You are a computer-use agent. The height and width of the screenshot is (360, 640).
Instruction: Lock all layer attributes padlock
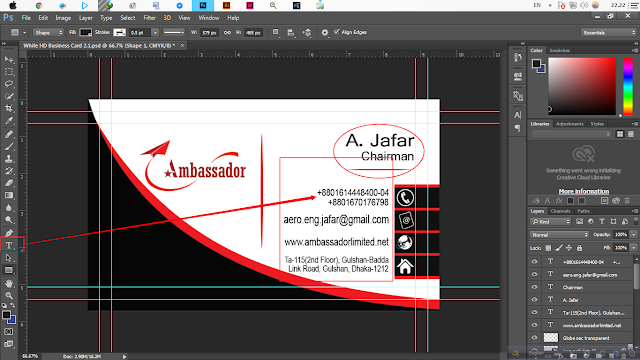[x=579, y=248]
